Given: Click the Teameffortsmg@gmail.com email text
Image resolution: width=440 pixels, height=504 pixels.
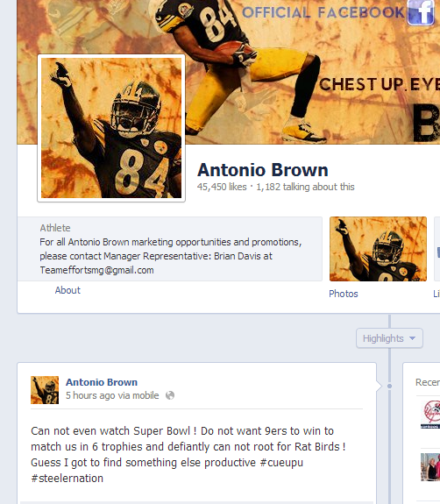Looking at the screenshot, I should (96, 270).
